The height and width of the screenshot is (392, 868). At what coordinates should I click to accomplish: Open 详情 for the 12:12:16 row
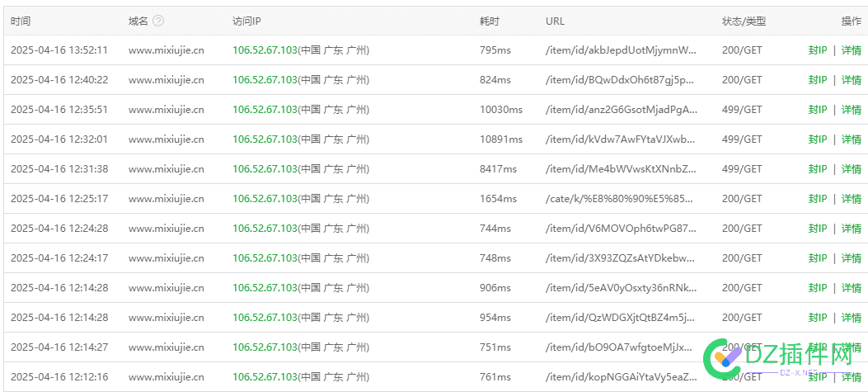(852, 377)
